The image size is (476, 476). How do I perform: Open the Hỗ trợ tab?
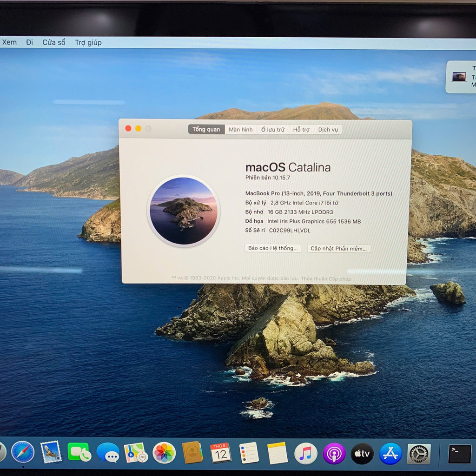(301, 130)
